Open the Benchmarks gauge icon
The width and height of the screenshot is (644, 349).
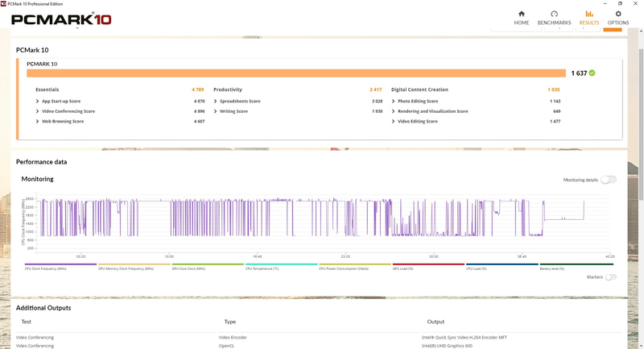(x=554, y=15)
